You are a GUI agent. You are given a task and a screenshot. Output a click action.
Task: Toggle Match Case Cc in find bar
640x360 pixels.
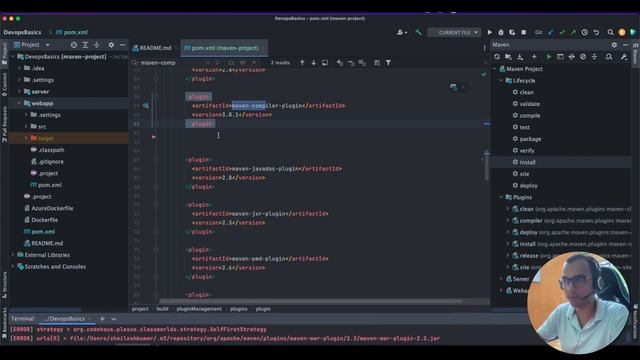(x=232, y=62)
